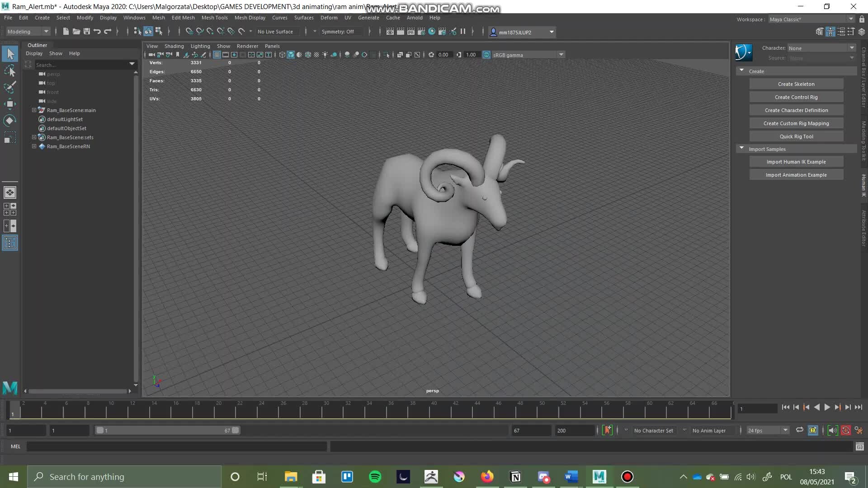868x488 pixels.
Task: Open animation preferences via the running-man icon
Action: coord(858,430)
